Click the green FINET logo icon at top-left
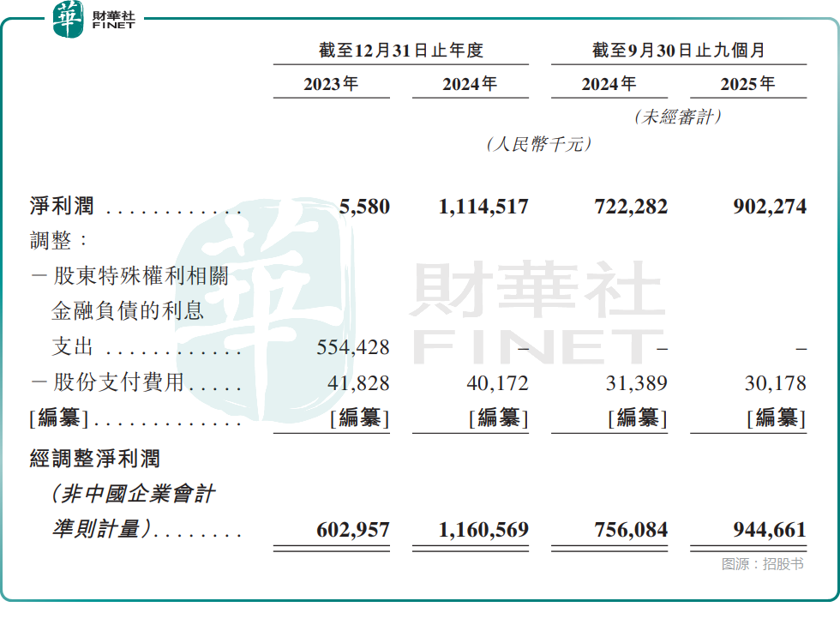The image size is (840, 619). (x=69, y=19)
